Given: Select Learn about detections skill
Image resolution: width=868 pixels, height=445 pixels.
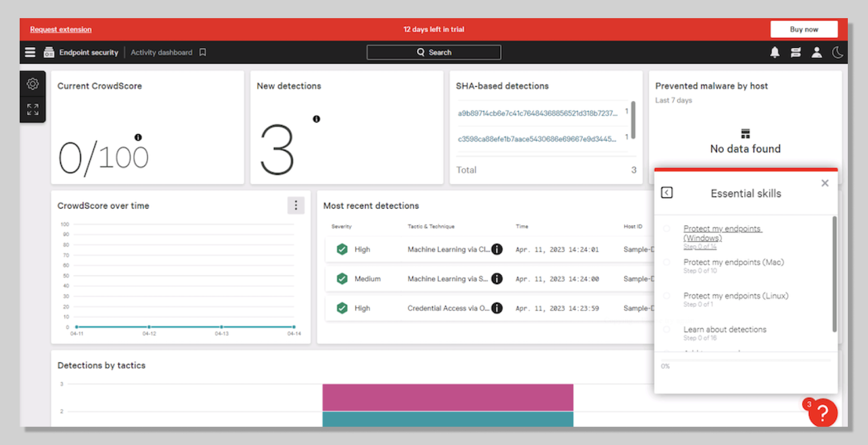Looking at the screenshot, I should 725,329.
